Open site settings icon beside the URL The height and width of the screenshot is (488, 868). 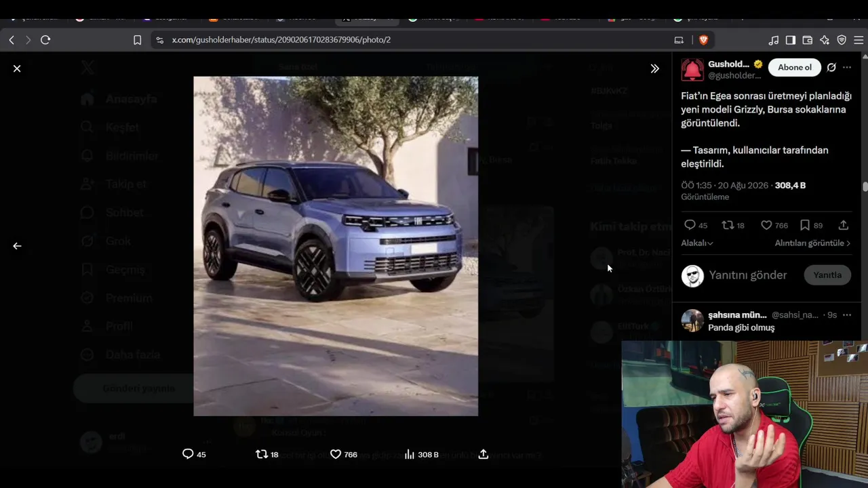159,40
